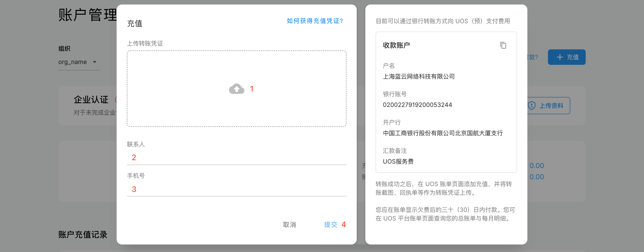The width and height of the screenshot is (644, 252).
Task: Click the 企业认证 heading
Action: [91, 99]
